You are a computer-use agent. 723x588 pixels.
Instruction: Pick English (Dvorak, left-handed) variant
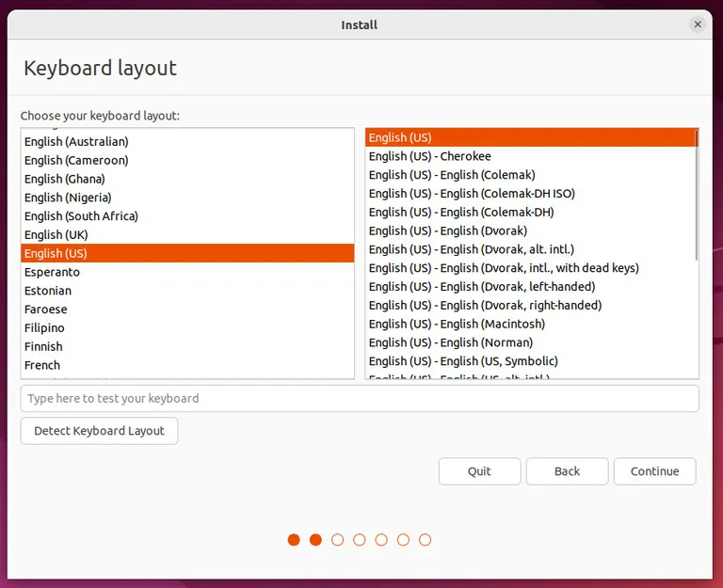tap(531, 287)
